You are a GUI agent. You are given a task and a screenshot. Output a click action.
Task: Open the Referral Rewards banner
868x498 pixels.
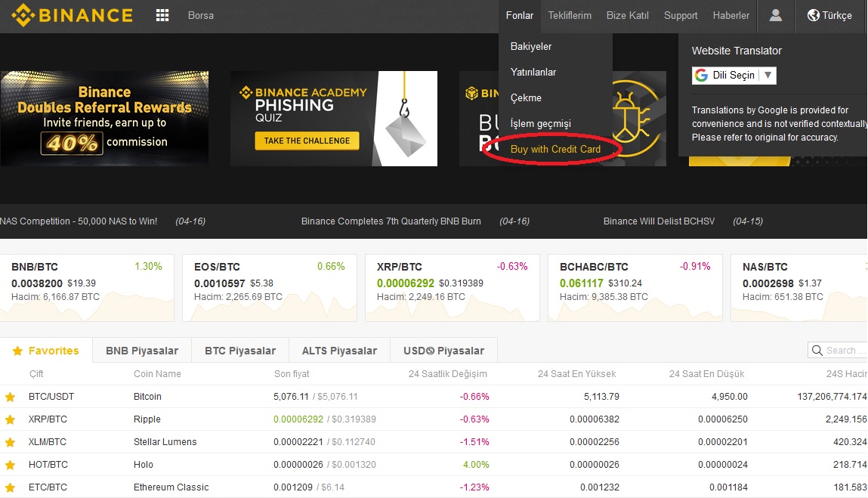(x=104, y=119)
